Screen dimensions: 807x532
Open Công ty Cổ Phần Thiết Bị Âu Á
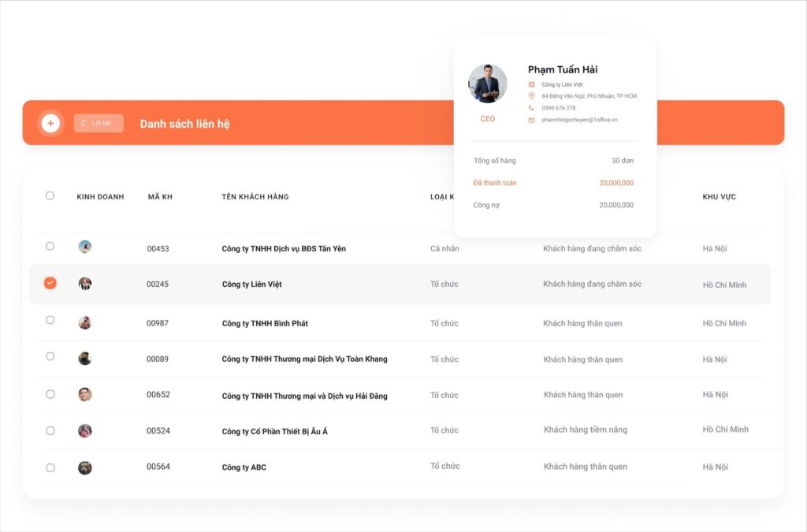[x=274, y=431]
